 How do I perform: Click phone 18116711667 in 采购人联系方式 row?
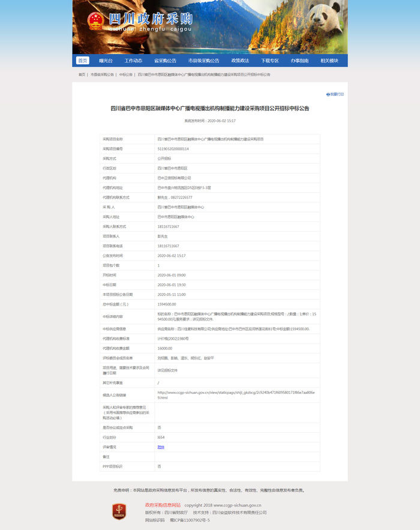tap(168, 226)
